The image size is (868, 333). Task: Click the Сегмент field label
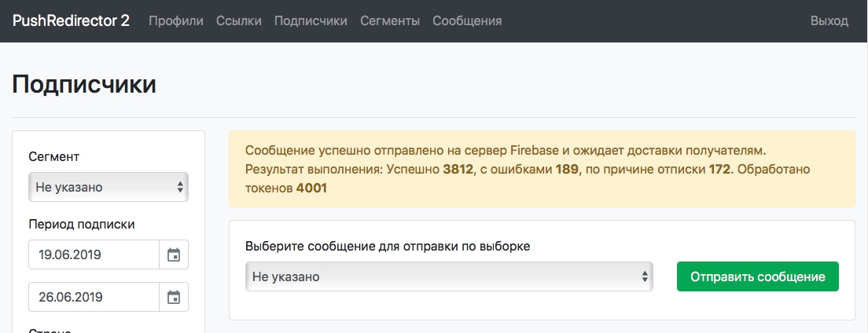coord(53,156)
